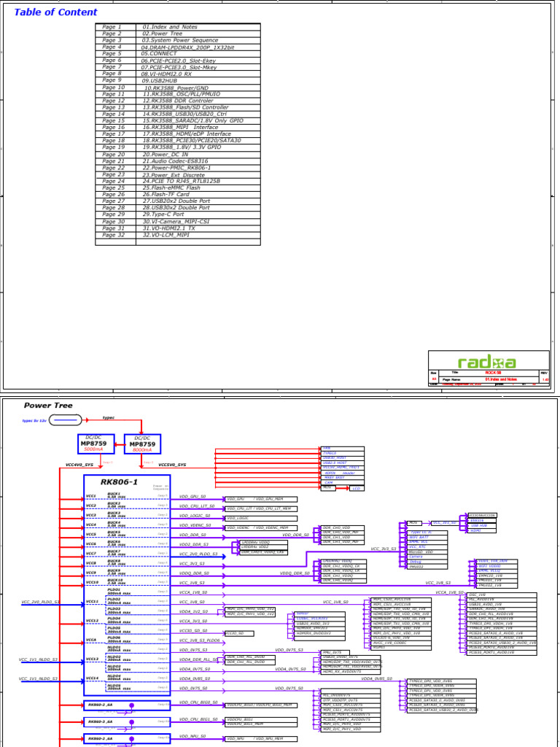The width and height of the screenshot is (560, 747).
Task: Select "29.Type-C Port" row
Action: pyautogui.click(x=178, y=215)
